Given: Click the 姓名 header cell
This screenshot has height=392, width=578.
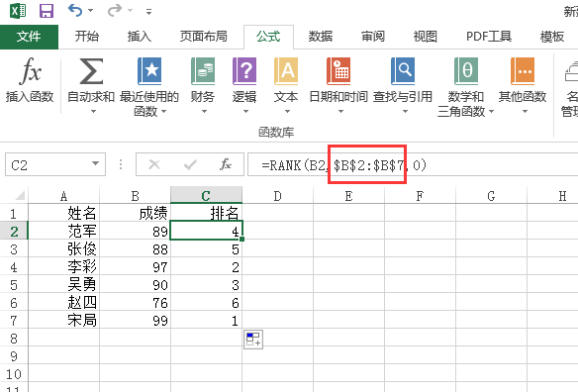Looking at the screenshot, I should (x=63, y=213).
